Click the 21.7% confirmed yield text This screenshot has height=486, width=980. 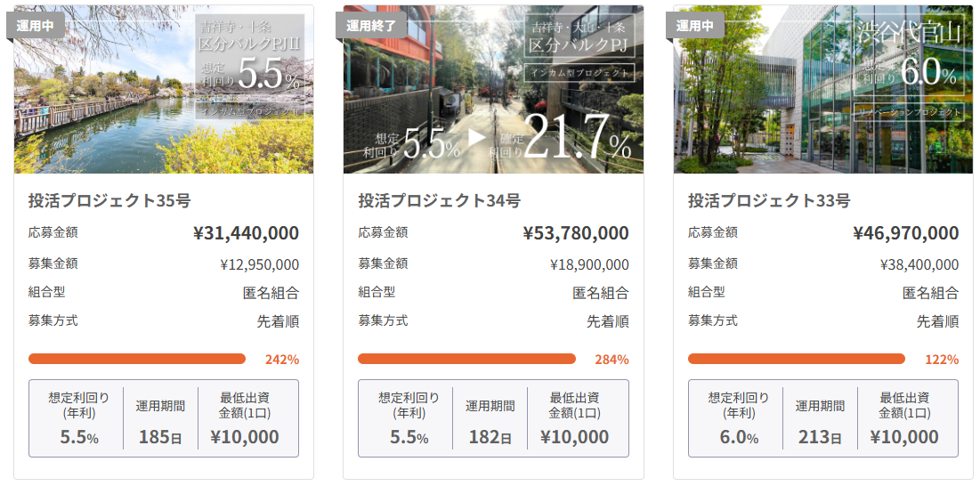click(x=577, y=138)
